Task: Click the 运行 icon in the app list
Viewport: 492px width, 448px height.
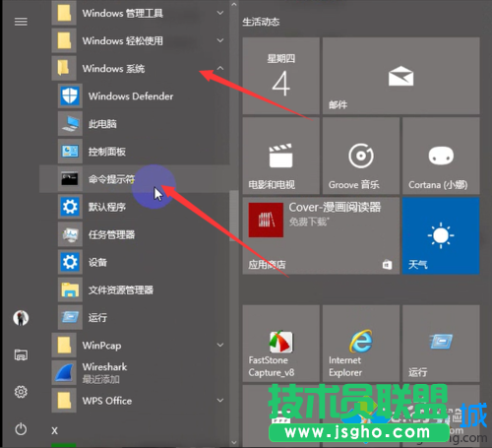Action: (x=70, y=317)
